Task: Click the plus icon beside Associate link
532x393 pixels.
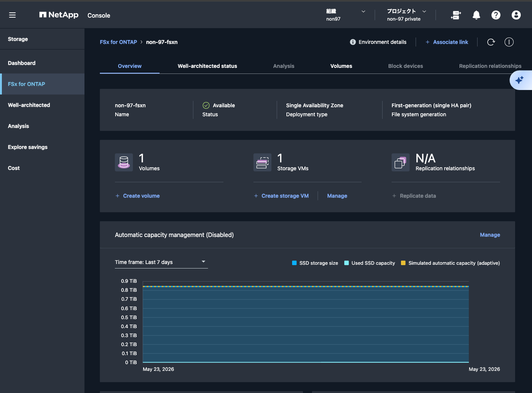Action: coord(427,42)
